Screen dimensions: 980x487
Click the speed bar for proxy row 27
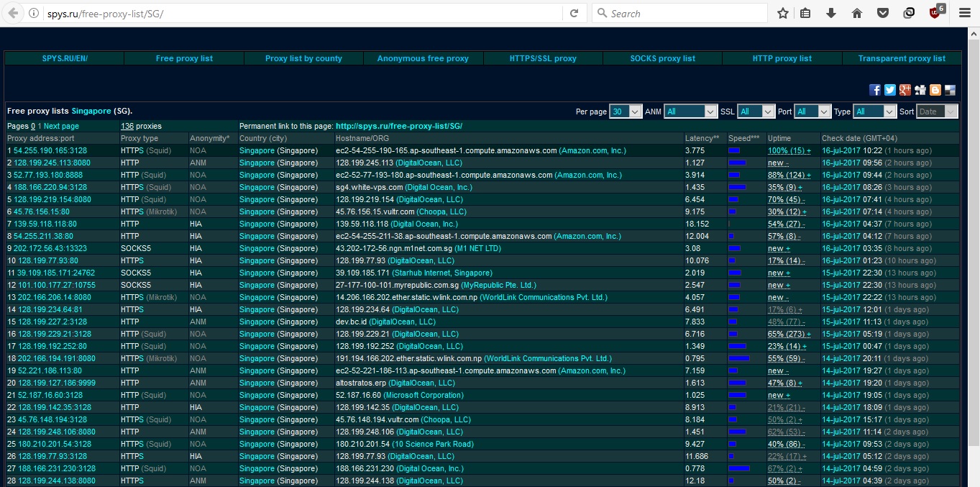739,468
